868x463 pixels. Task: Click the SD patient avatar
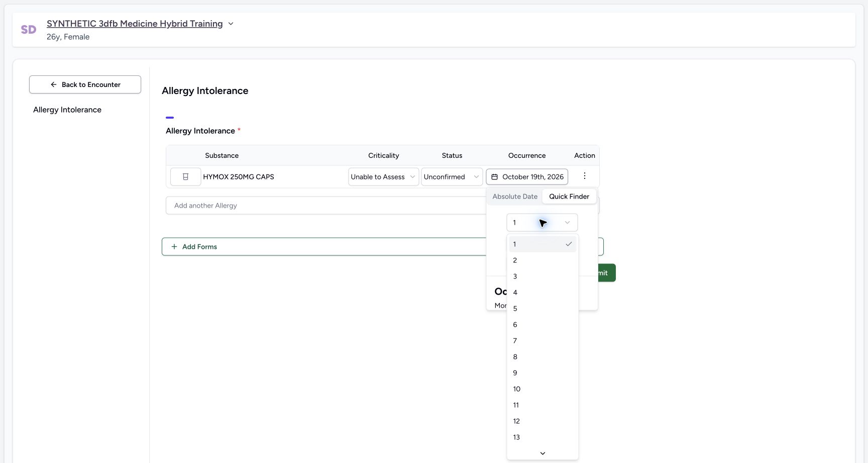29,30
